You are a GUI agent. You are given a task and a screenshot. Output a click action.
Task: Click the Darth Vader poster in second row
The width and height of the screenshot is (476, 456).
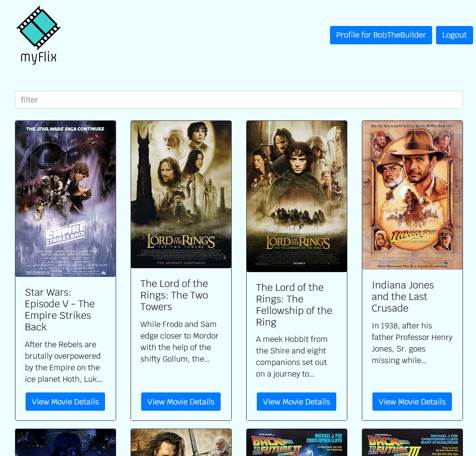(65, 442)
